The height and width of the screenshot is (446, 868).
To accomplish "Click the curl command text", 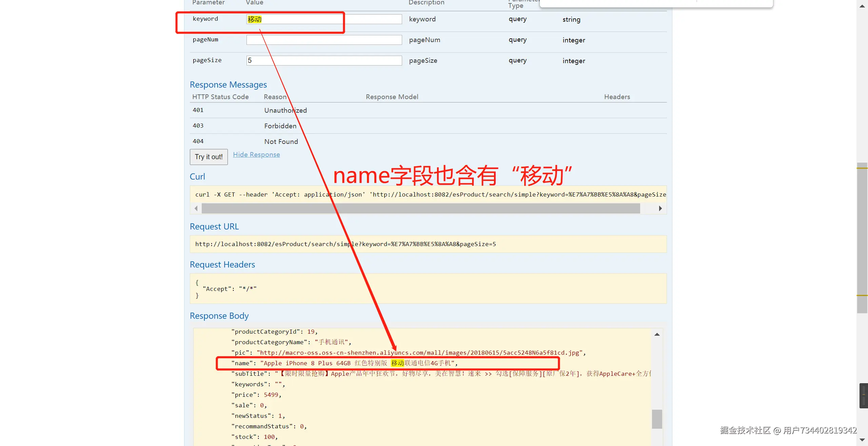I will 431,194.
